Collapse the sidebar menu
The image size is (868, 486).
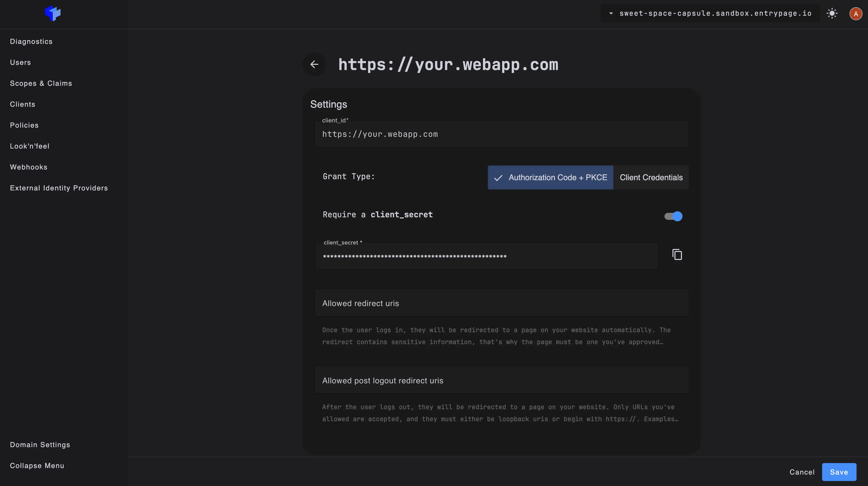click(x=37, y=466)
